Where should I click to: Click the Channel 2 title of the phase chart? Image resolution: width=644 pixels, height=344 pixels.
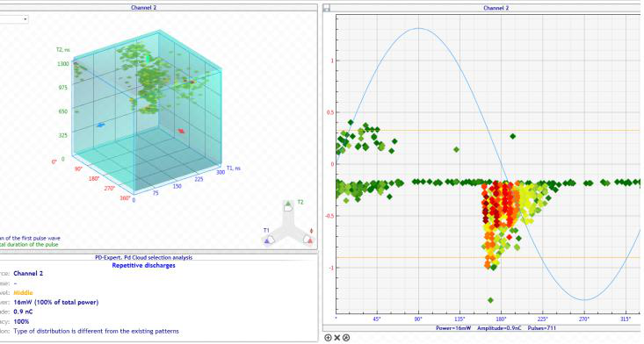tap(496, 8)
